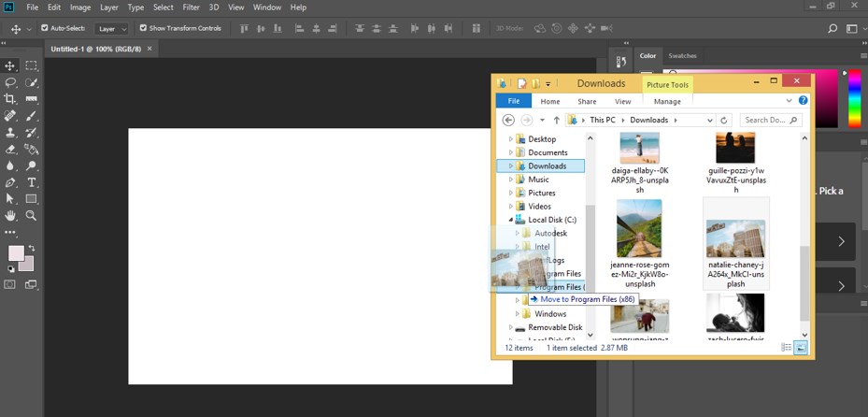The image size is (868, 417).
Task: Activate the Zoom tool
Action: [x=32, y=215]
